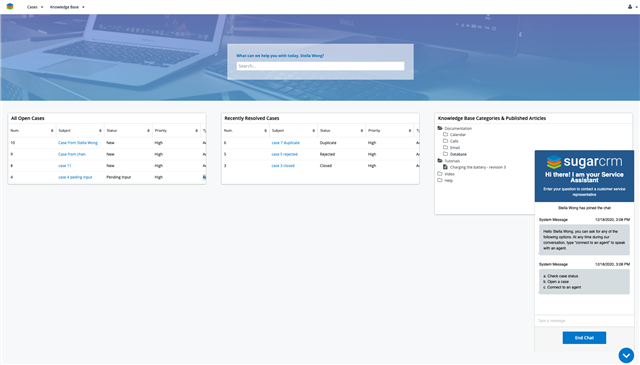The image size is (640, 365).
Task: Click case number 10 cell
Action: [x=13, y=143]
